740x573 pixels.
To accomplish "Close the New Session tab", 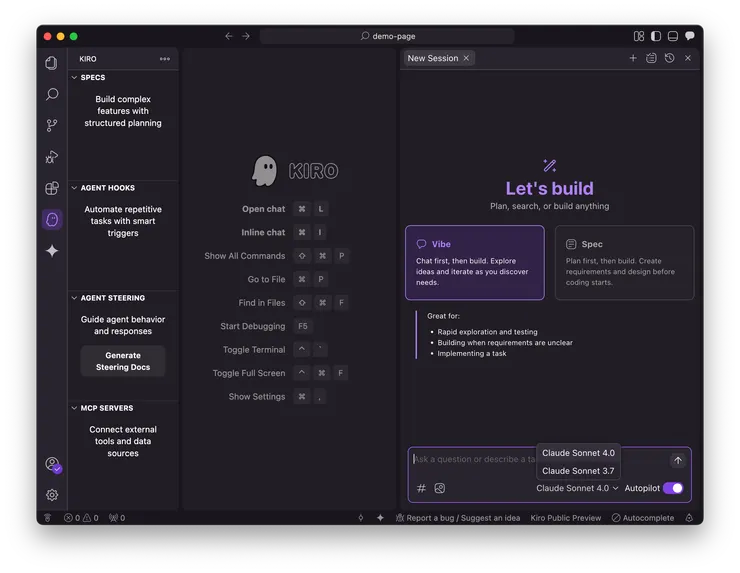I will click(466, 58).
